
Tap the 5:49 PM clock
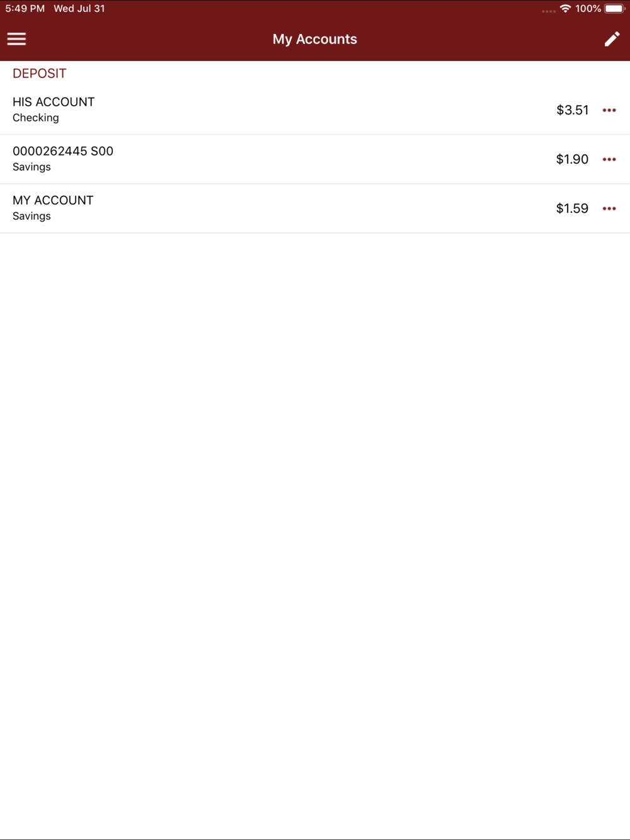pyautogui.click(x=25, y=9)
